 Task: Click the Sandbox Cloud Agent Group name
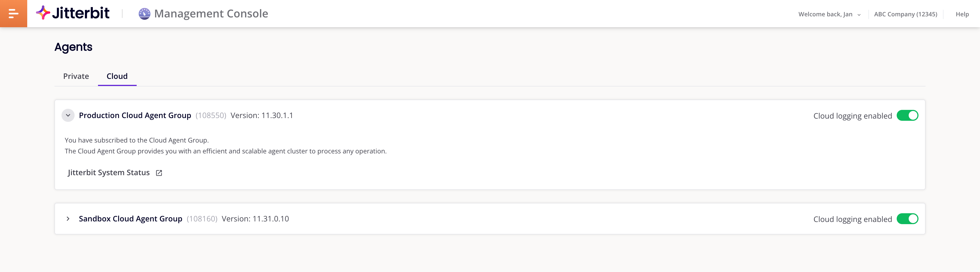130,219
